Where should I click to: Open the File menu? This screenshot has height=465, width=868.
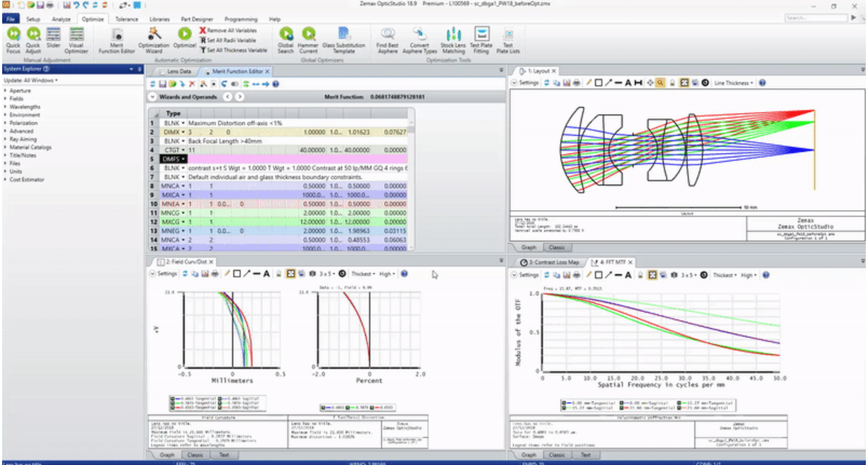(11, 19)
